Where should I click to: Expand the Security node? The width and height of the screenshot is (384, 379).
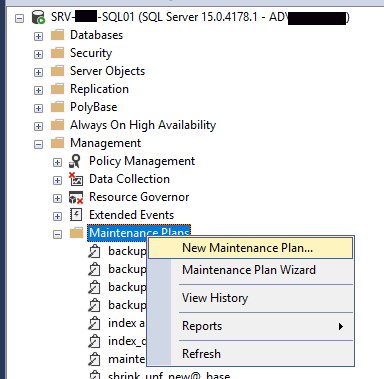[38, 54]
